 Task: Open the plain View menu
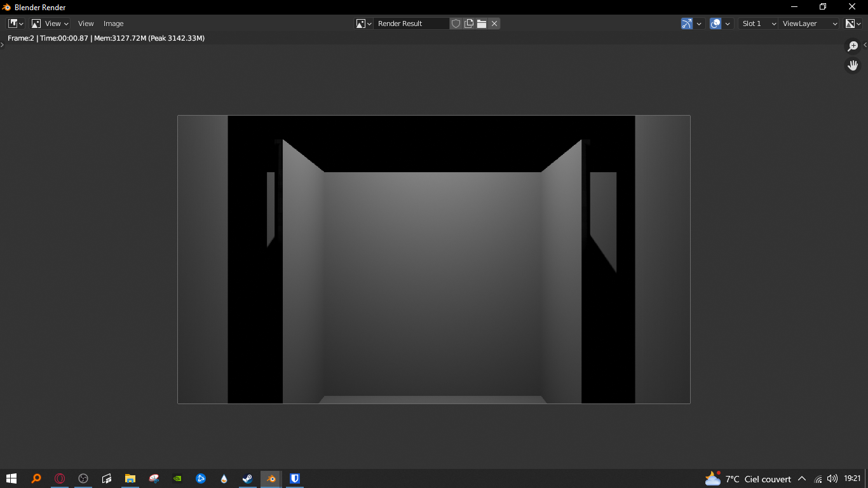pos(86,24)
